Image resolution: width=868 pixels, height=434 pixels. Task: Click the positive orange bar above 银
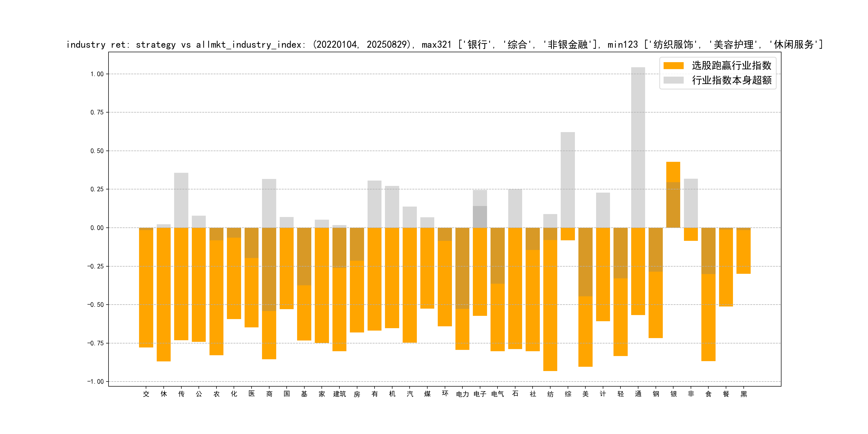pyautogui.click(x=673, y=172)
